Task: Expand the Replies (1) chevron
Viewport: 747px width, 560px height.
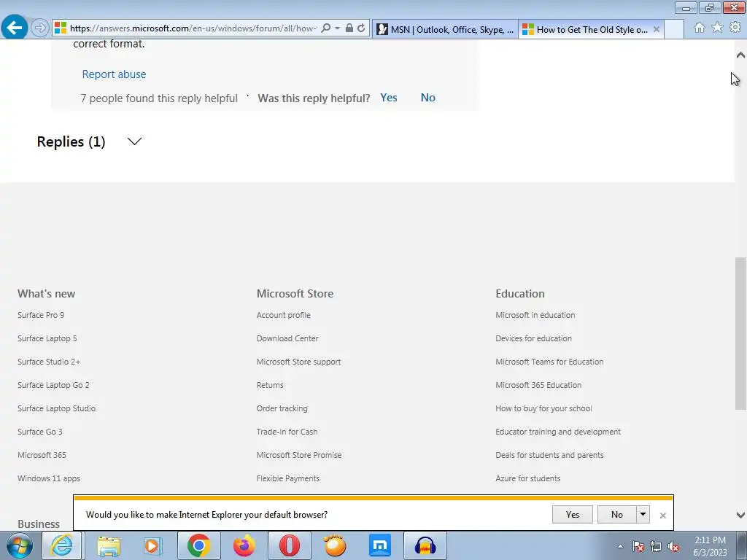Action: coord(135,141)
